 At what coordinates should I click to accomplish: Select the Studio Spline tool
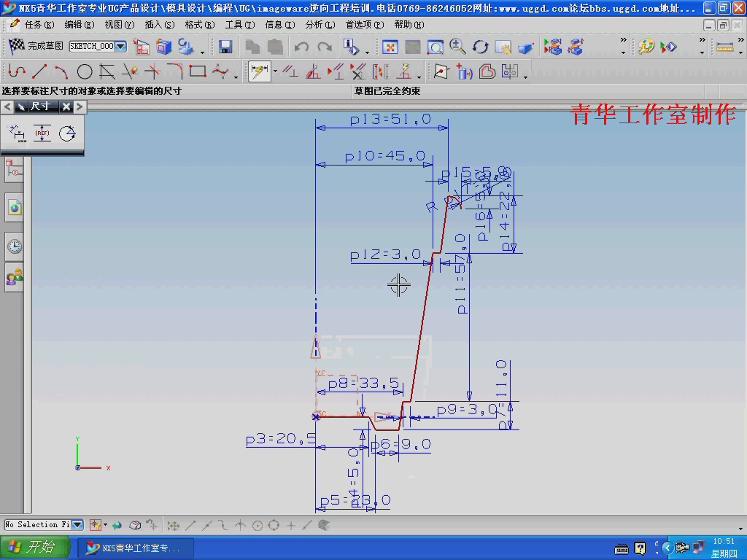pos(220,72)
